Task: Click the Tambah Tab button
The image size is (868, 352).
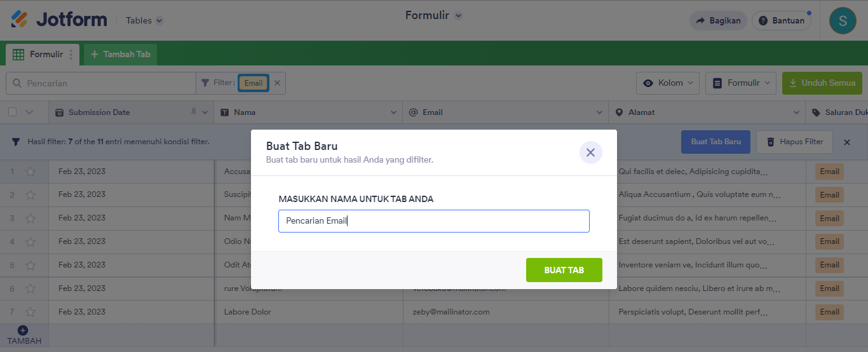Action: point(121,55)
